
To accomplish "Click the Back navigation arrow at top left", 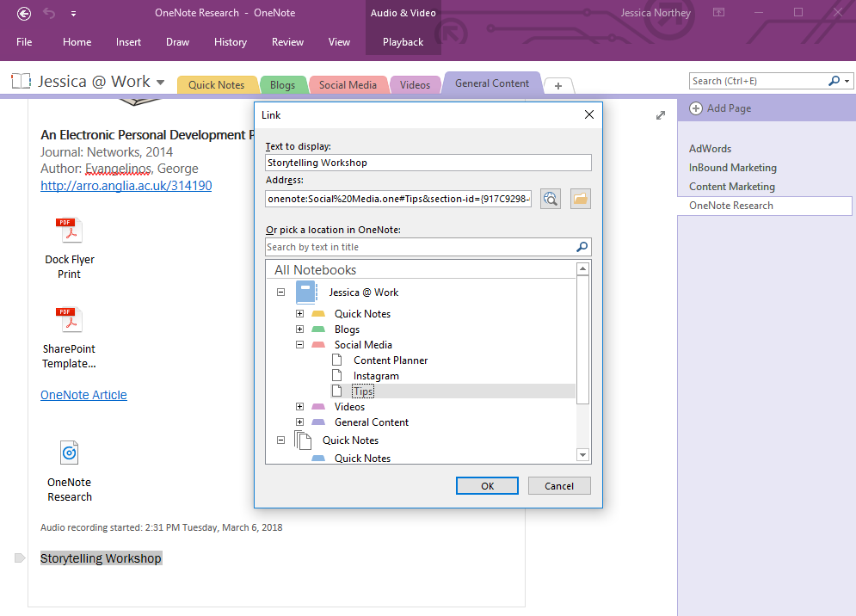I will [x=23, y=13].
